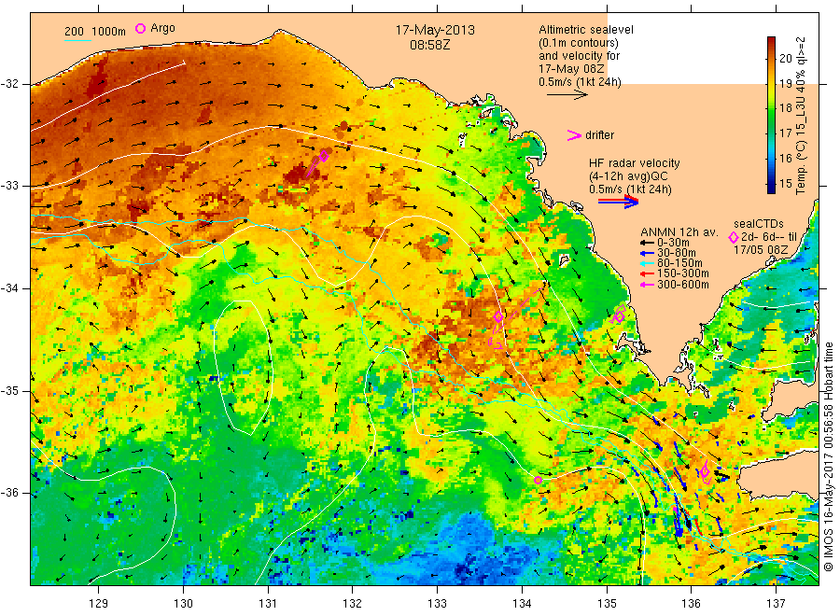Click the 'Argo' legend text

162,28
